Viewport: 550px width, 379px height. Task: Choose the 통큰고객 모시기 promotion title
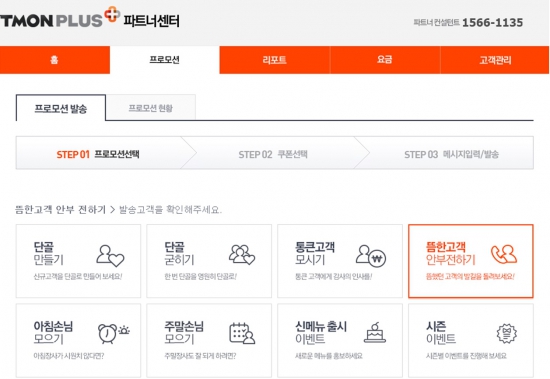[x=315, y=253]
